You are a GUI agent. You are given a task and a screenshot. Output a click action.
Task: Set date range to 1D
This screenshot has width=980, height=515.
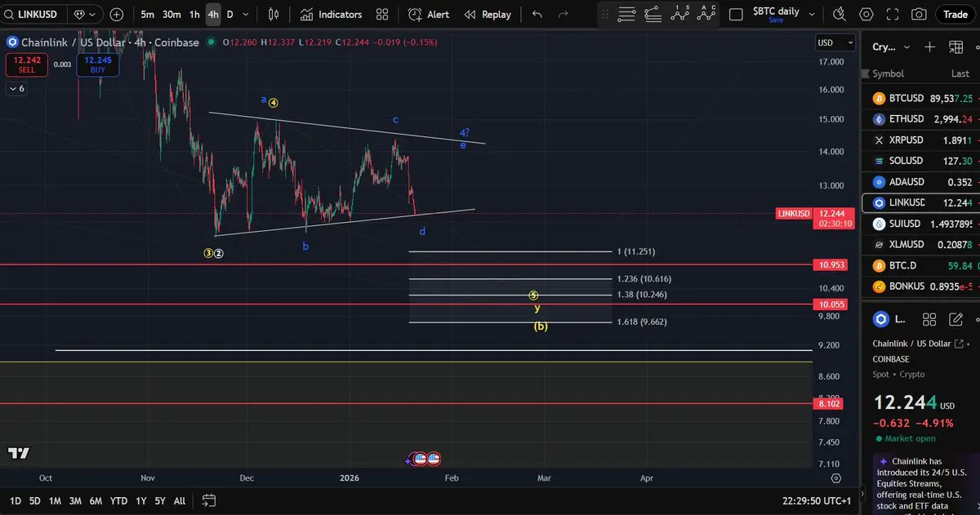point(15,500)
